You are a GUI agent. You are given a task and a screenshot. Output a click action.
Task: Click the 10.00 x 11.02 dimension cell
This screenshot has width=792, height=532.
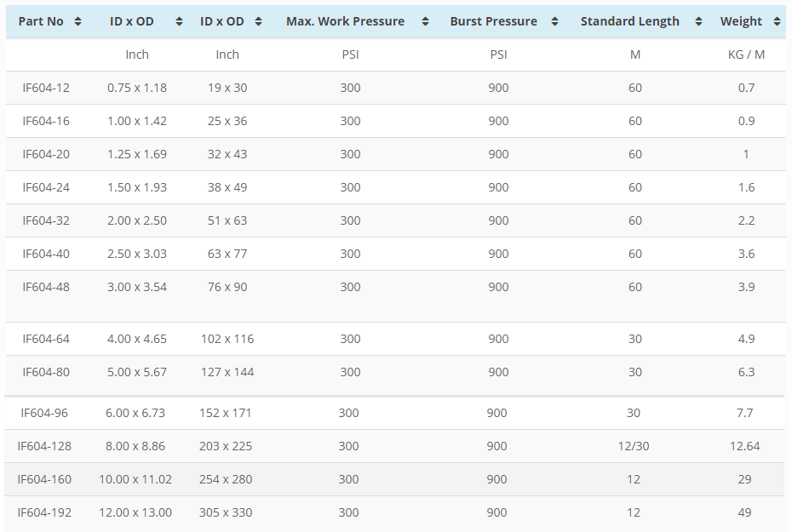(135, 479)
